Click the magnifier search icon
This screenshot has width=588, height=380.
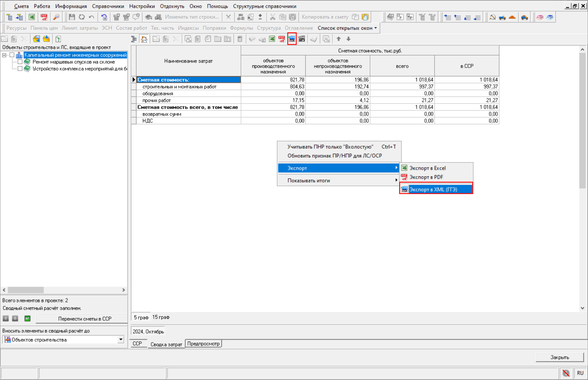click(56, 17)
